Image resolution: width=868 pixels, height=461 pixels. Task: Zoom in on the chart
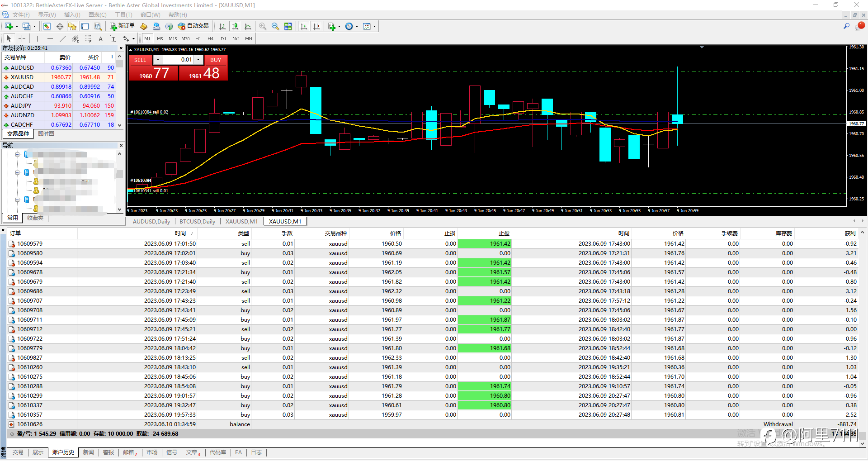[263, 26]
